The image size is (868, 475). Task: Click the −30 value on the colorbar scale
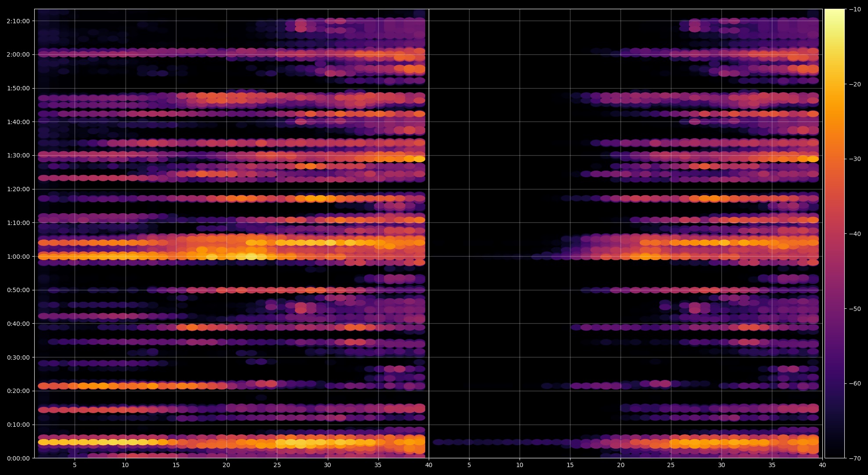click(855, 159)
